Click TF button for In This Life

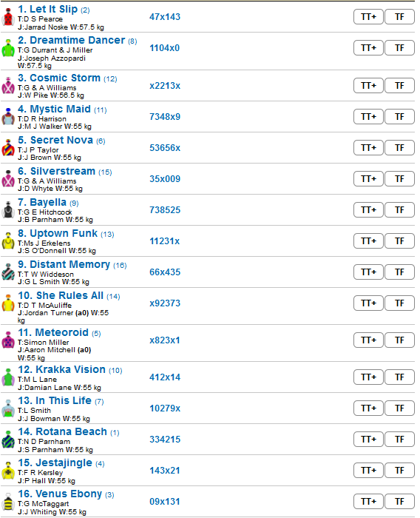(399, 408)
